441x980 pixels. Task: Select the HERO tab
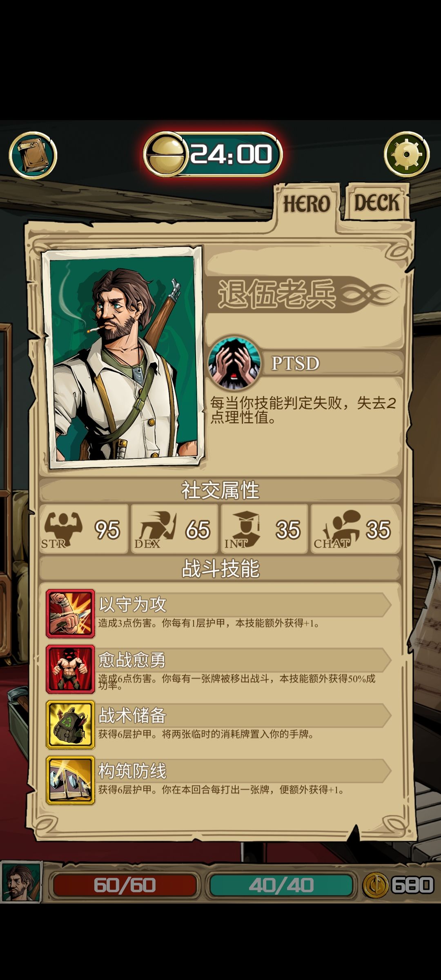[306, 204]
